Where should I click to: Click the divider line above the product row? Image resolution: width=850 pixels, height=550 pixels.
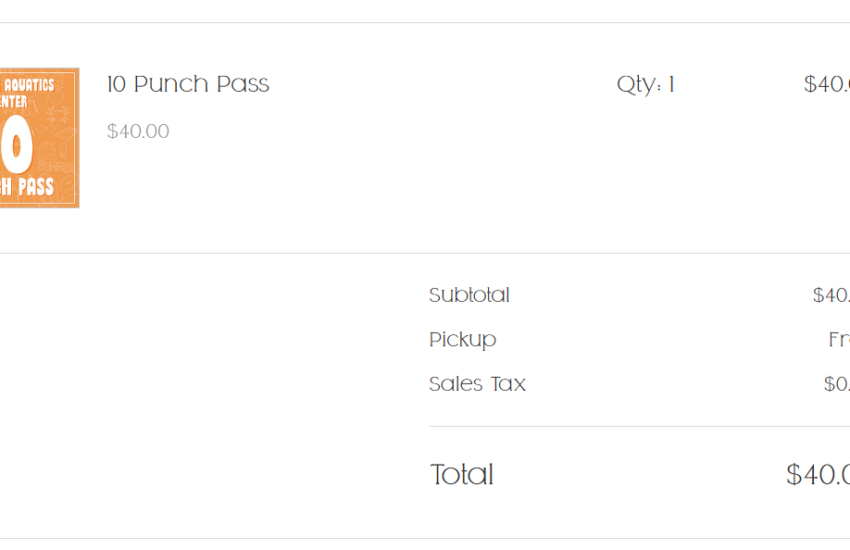[425, 23]
